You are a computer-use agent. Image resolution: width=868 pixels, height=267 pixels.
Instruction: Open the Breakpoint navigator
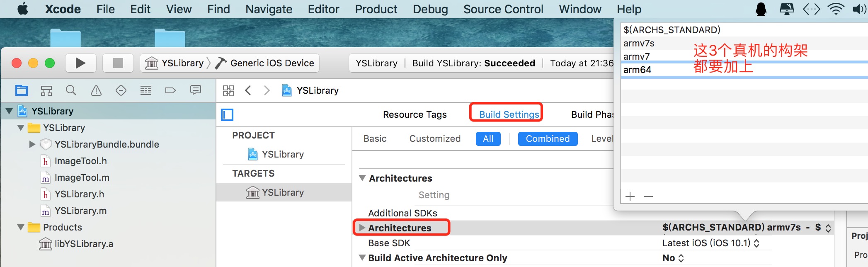(171, 90)
